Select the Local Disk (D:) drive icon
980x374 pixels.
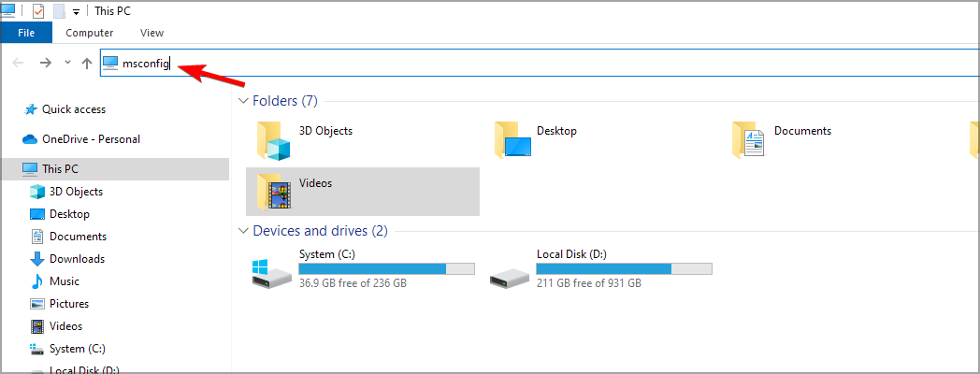[x=510, y=272]
